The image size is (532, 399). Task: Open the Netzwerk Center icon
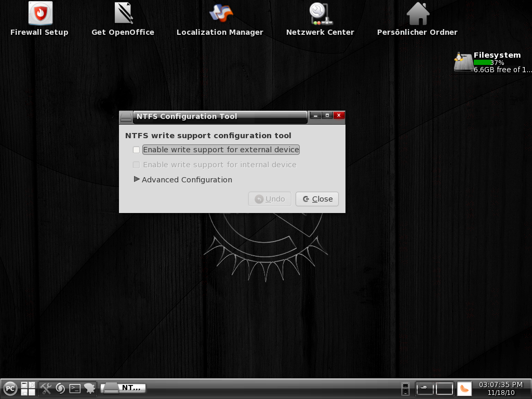pyautogui.click(x=320, y=14)
